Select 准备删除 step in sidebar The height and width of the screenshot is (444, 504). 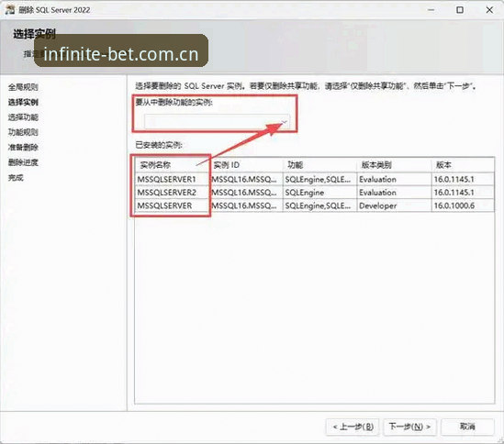[23, 147]
